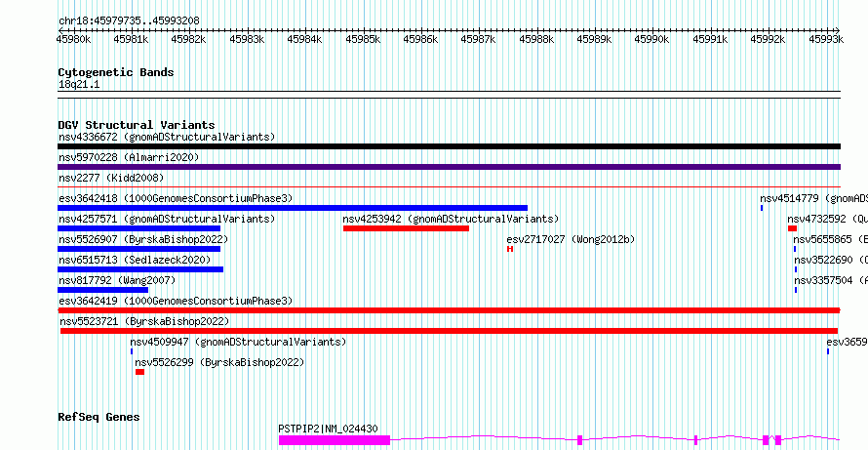Open the PSTPIP2|NM_024430 gene label
Screen dimensions: 868x450
click(328, 429)
